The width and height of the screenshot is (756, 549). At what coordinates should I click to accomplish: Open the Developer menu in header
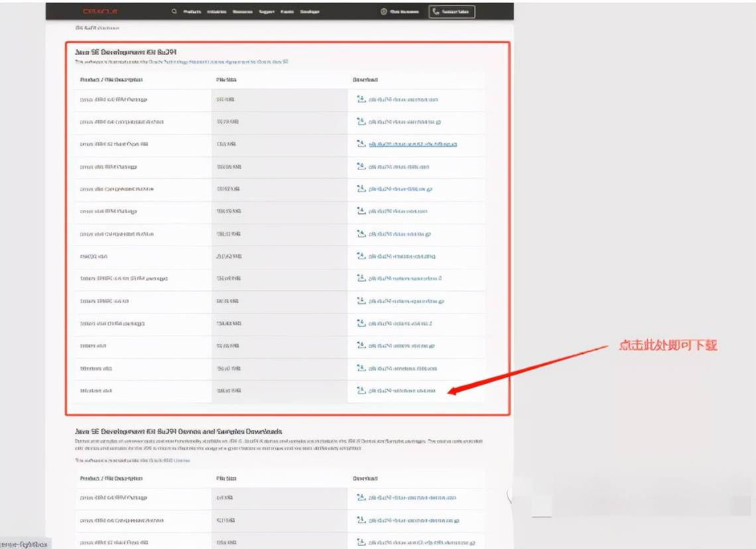pos(310,11)
